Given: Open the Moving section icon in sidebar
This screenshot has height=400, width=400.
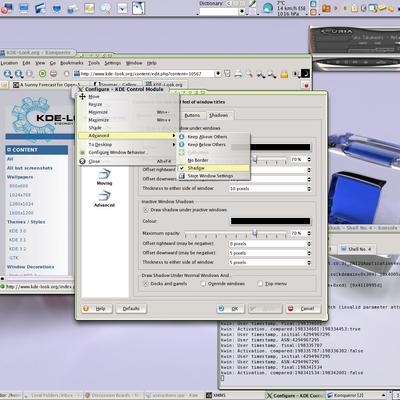Looking at the screenshot, I should (104, 177).
